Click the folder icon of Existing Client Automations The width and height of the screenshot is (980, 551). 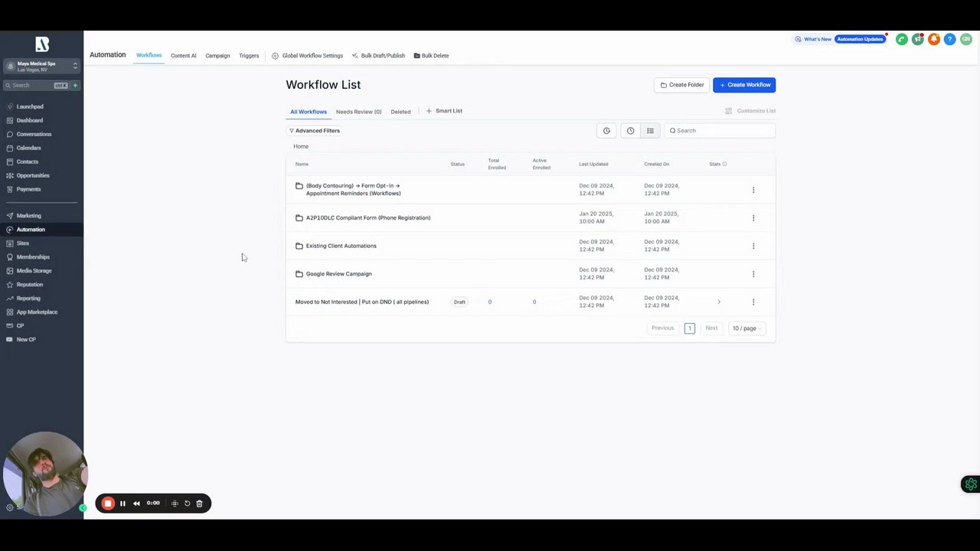point(299,246)
